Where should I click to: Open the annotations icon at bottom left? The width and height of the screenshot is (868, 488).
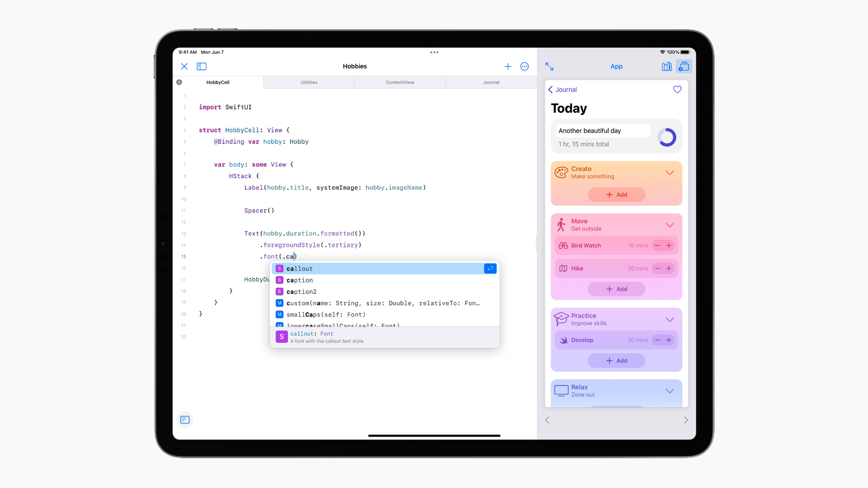pos(184,419)
